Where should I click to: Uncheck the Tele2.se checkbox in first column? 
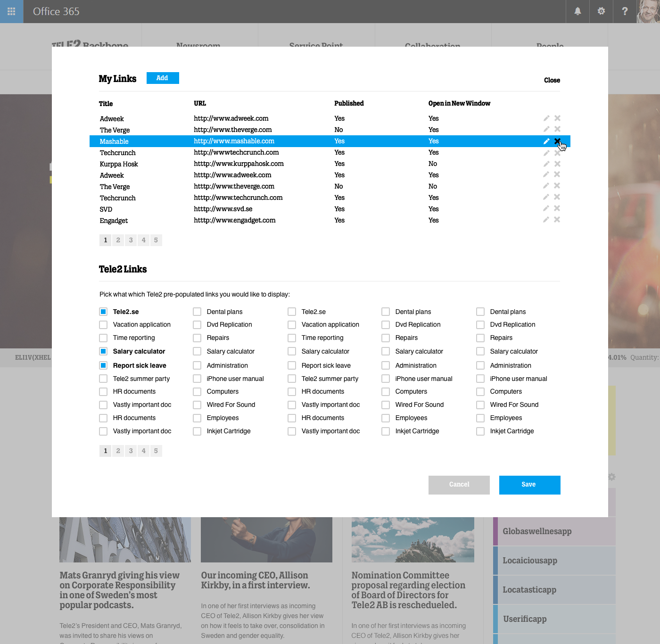[x=103, y=312]
